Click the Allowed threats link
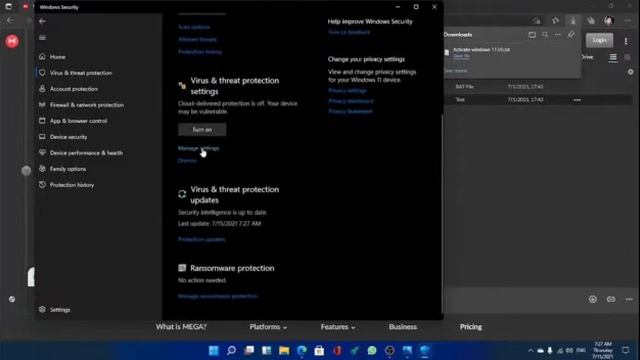This screenshot has width=640, height=360. 197,40
